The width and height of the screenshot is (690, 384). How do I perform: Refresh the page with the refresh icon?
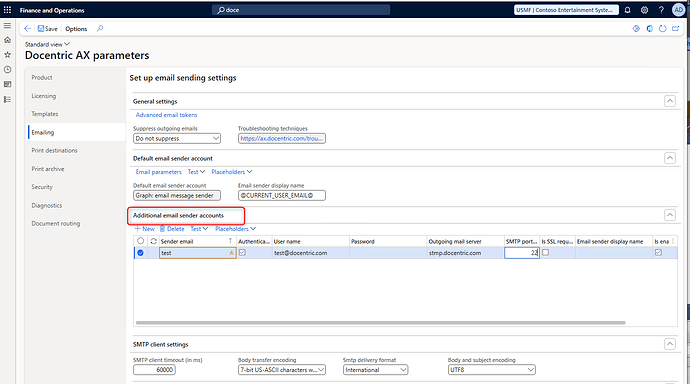pos(662,29)
